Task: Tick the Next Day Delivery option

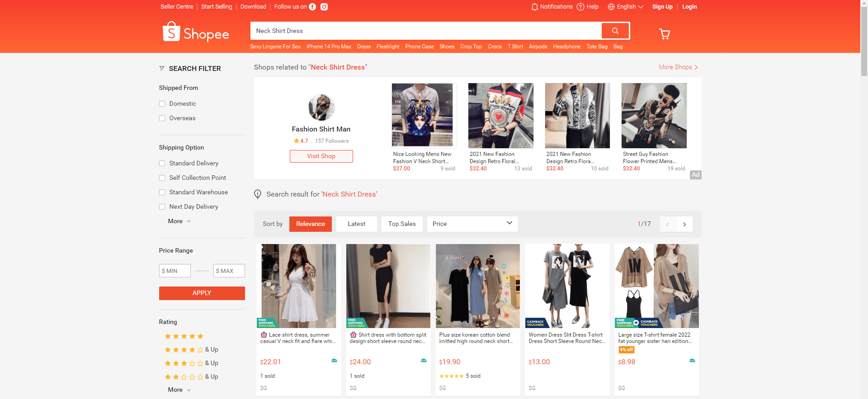Action: [x=162, y=207]
